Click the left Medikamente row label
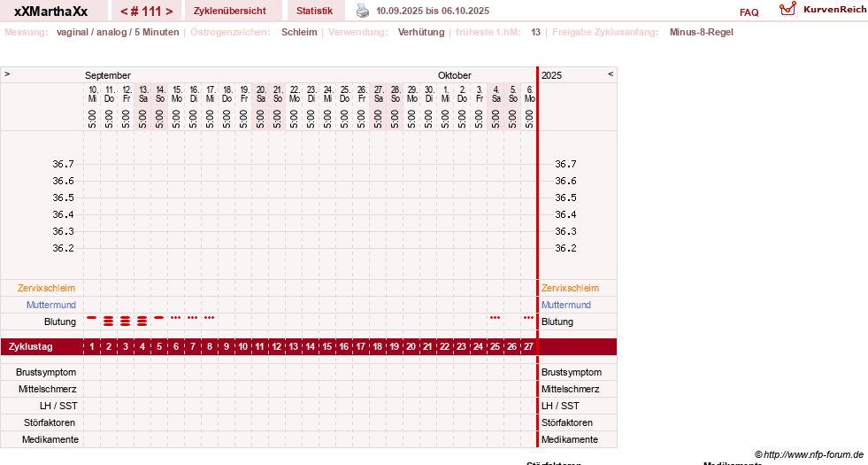The image size is (868, 465). 50,439
